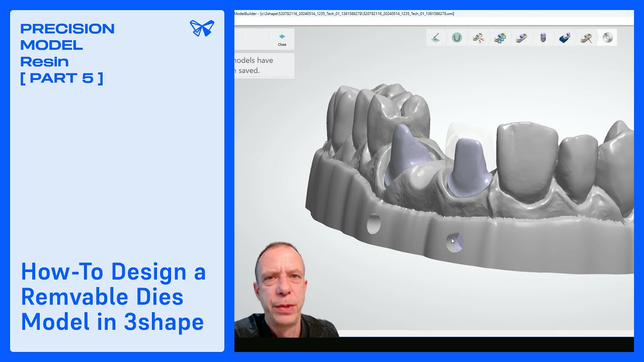Select the plus/minus dies setup step icon
Screen dimensions: 644x362
500,38
